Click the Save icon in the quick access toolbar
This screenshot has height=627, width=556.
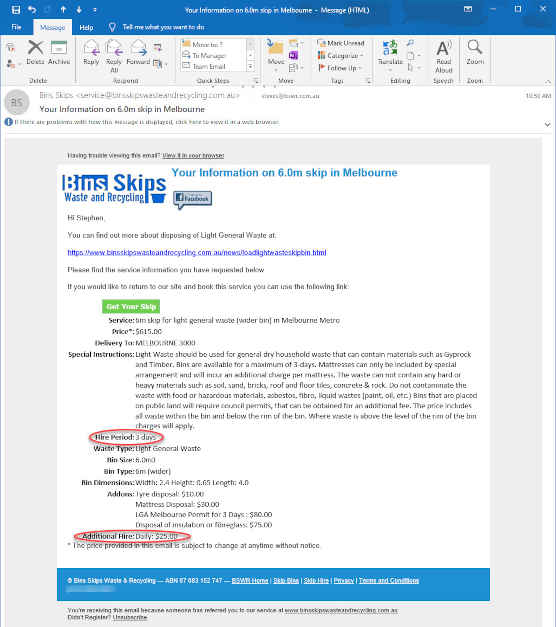[x=16, y=10]
